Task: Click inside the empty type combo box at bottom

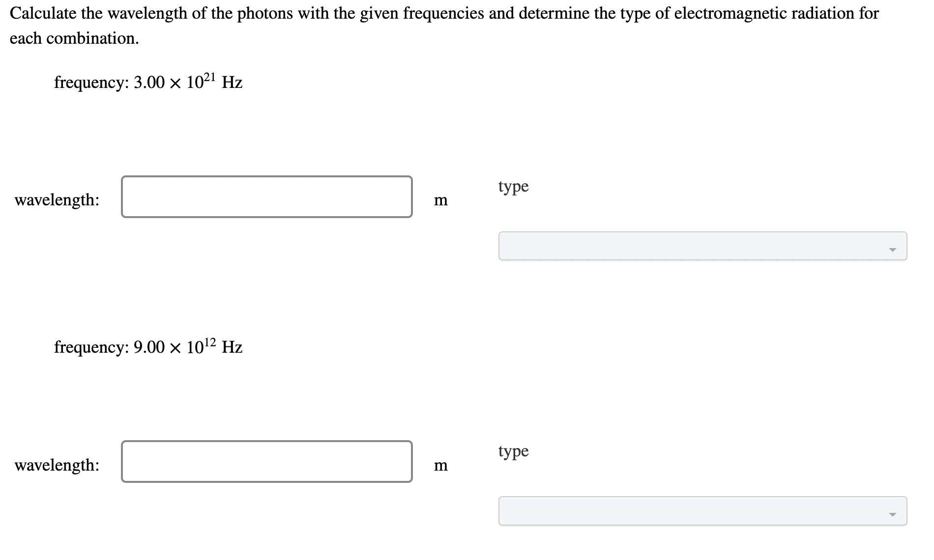Action: click(x=639, y=511)
